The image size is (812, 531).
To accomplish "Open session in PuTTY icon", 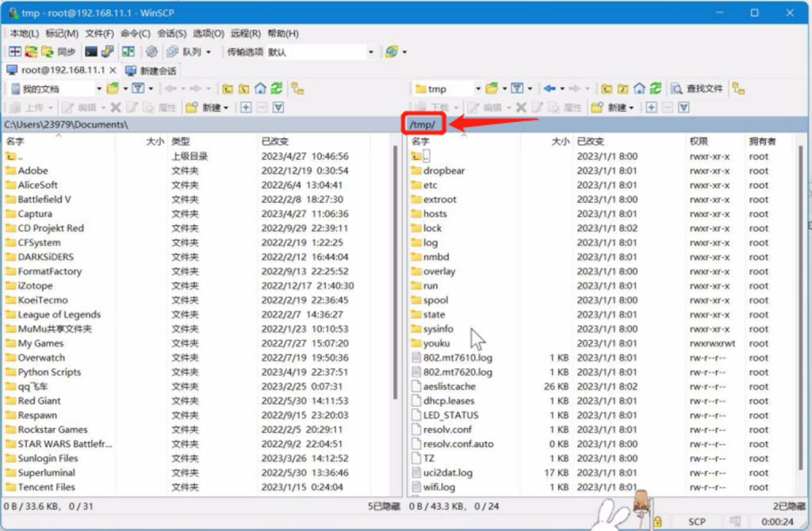I will pos(107,52).
